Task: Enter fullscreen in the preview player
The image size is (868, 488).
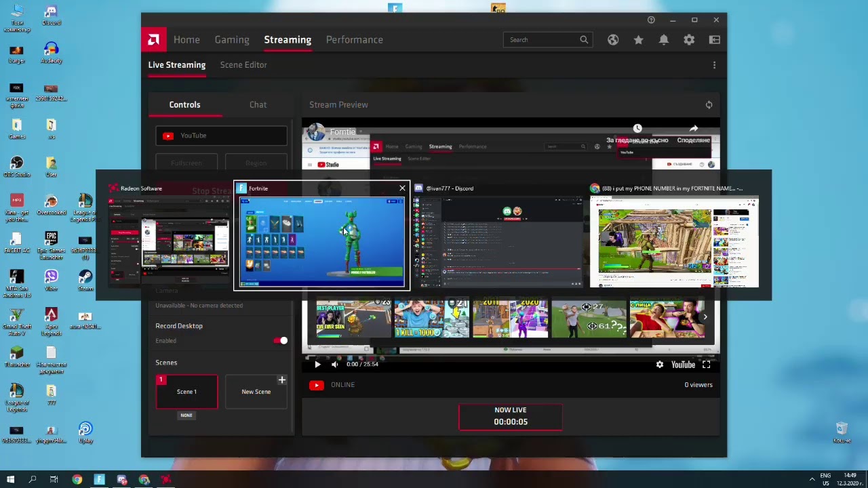Action: coord(706,365)
